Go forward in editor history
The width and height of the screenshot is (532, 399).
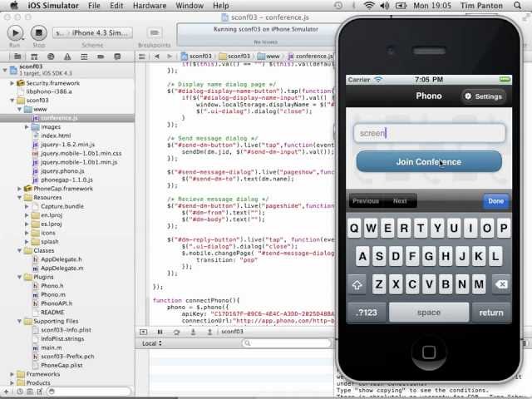tap(170, 57)
